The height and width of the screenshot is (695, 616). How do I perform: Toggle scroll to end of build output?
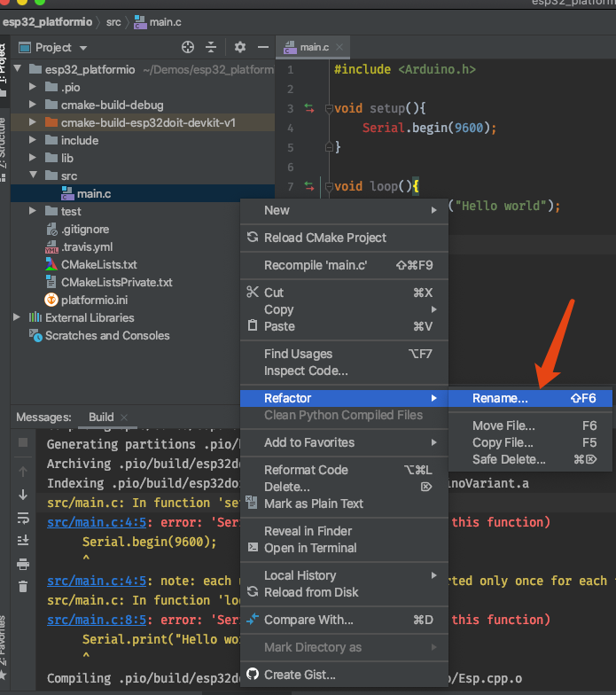pos(23,541)
